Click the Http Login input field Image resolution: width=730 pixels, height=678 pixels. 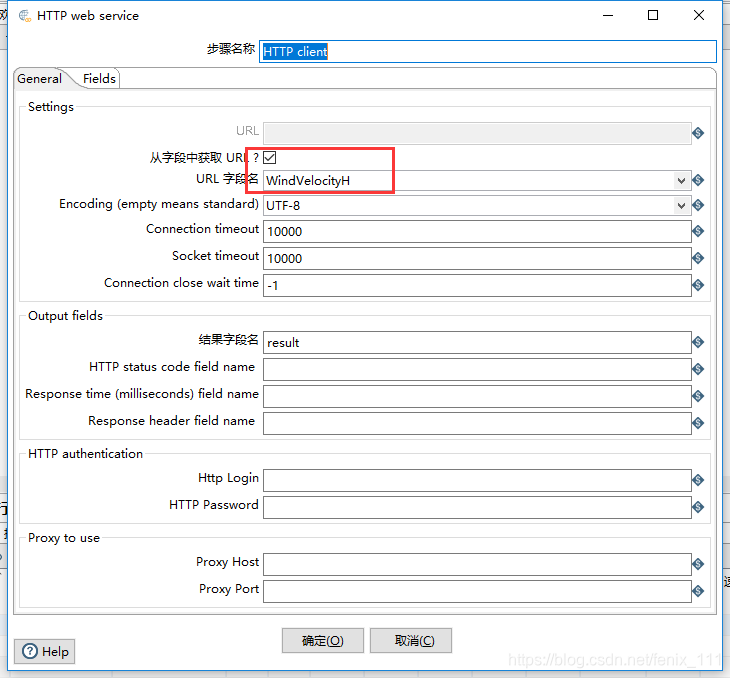pos(477,481)
